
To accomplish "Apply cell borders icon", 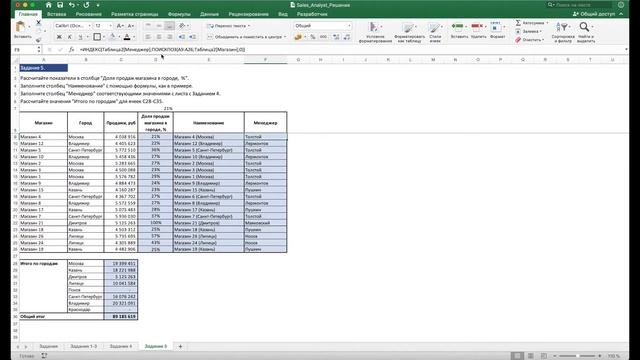I will (x=97, y=37).
